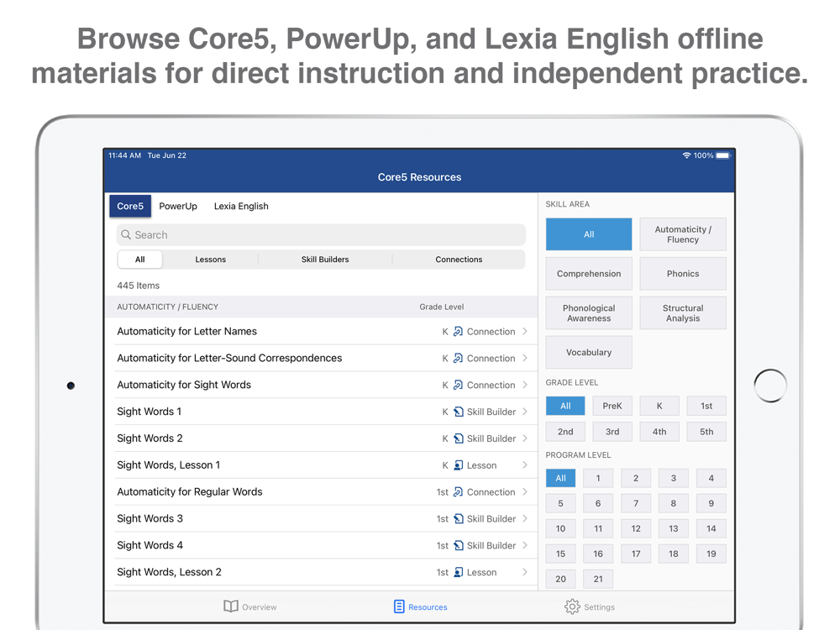Click Connection icon for Letter-Sound Correspondences
840x630 pixels.
coord(458,359)
